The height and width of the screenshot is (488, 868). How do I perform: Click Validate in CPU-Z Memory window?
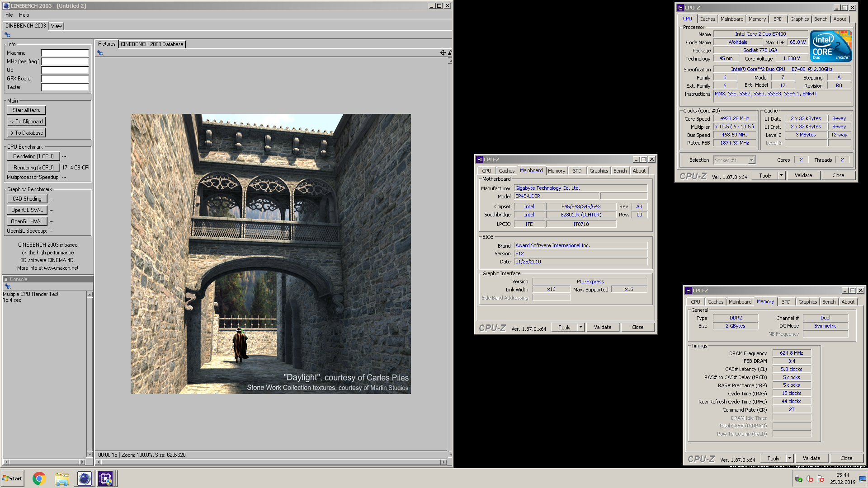811,458
